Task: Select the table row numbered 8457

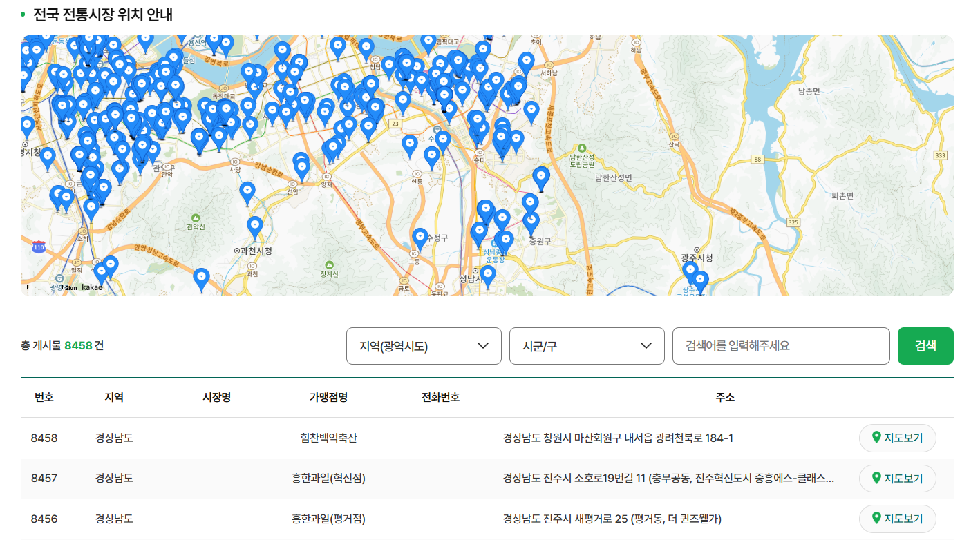Action: pos(484,479)
